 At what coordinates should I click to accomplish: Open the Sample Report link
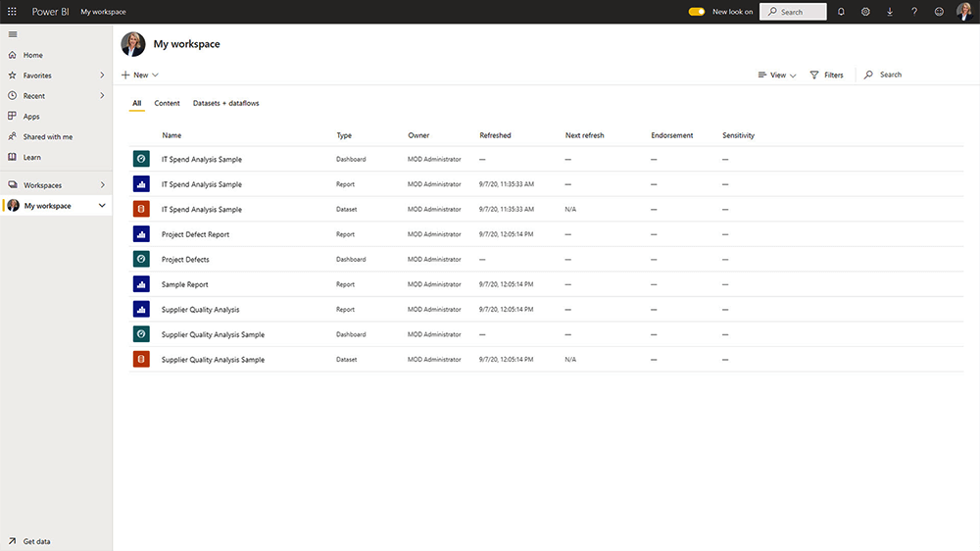184,284
